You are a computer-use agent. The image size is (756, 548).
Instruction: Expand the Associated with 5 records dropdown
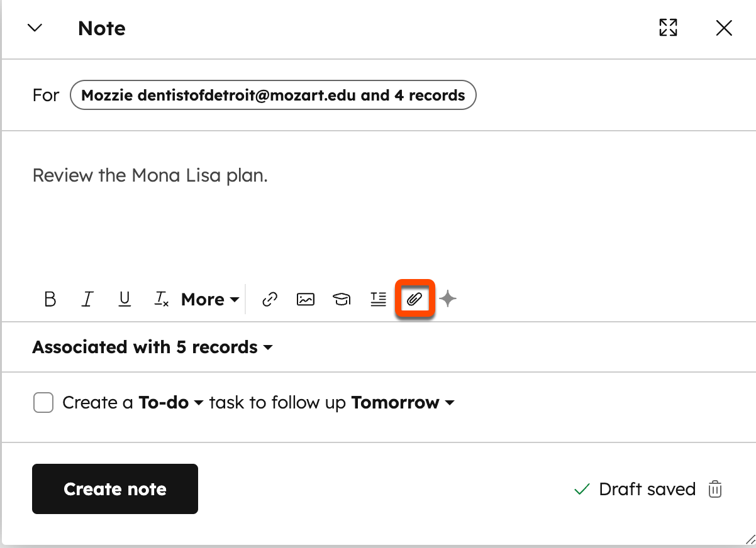[x=152, y=347]
